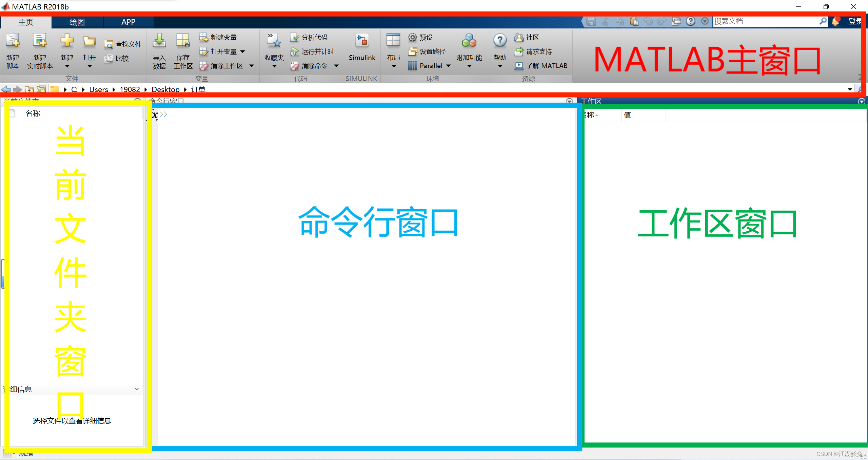The height and width of the screenshot is (460, 868).
Task: Collapse the 详细信息 details panel
Action: pyautogui.click(x=137, y=389)
